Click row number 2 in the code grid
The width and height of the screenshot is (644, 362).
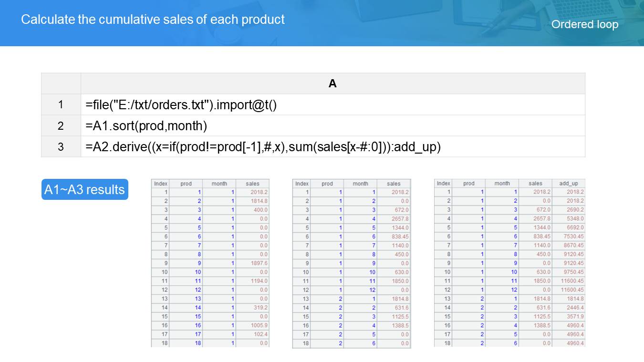61,126
